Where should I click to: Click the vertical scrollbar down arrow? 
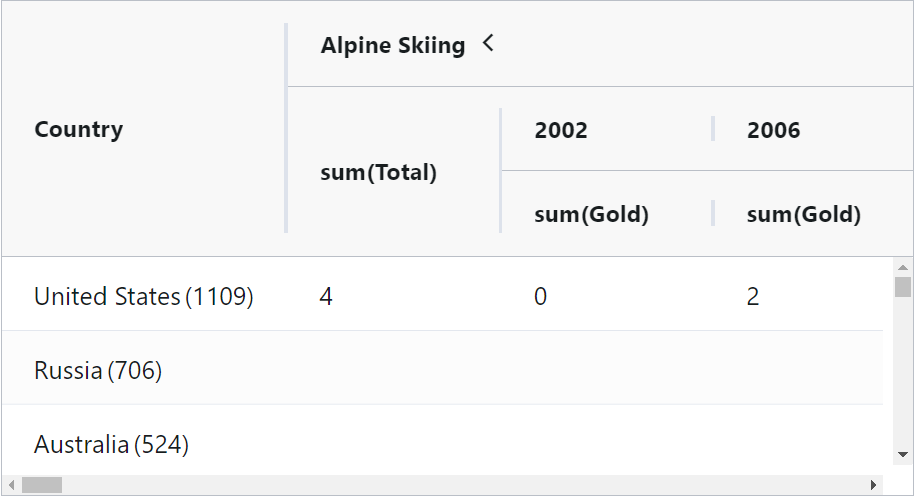click(x=903, y=454)
